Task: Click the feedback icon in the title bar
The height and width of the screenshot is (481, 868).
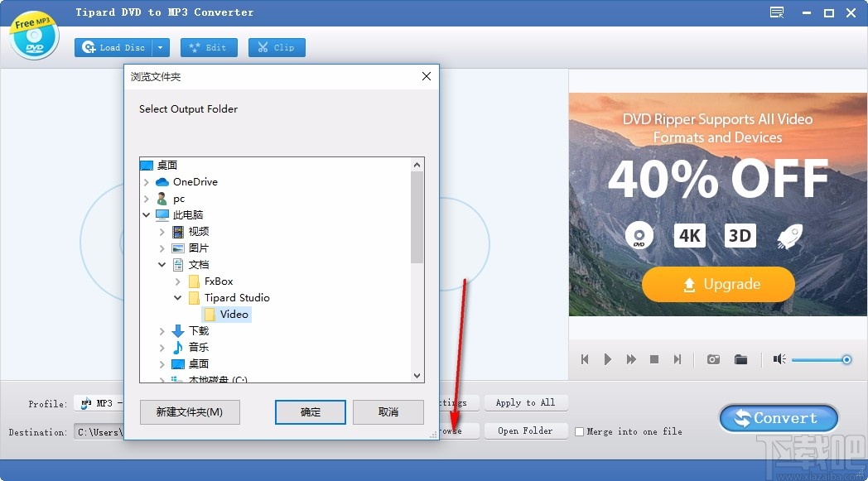Action: click(x=776, y=12)
